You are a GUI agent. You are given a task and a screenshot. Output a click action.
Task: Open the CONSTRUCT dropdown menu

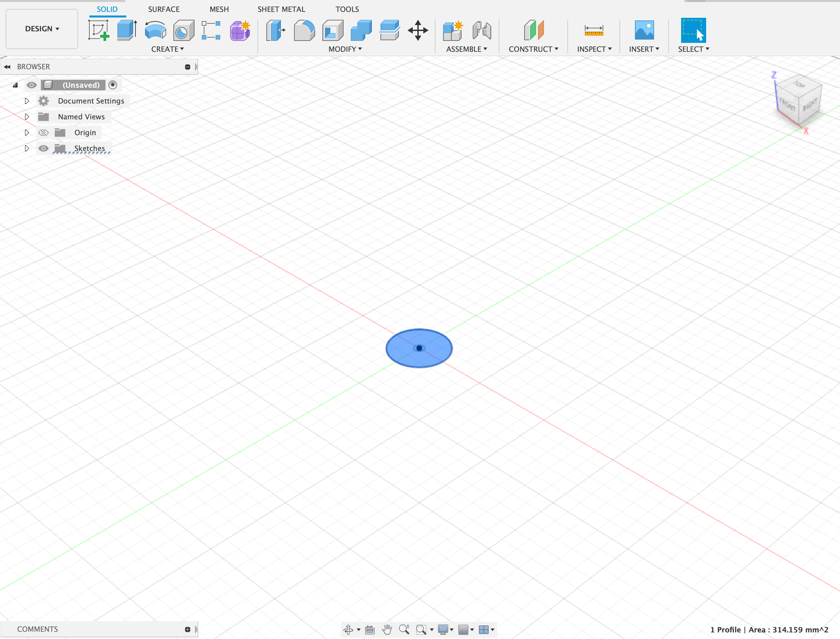[533, 49]
